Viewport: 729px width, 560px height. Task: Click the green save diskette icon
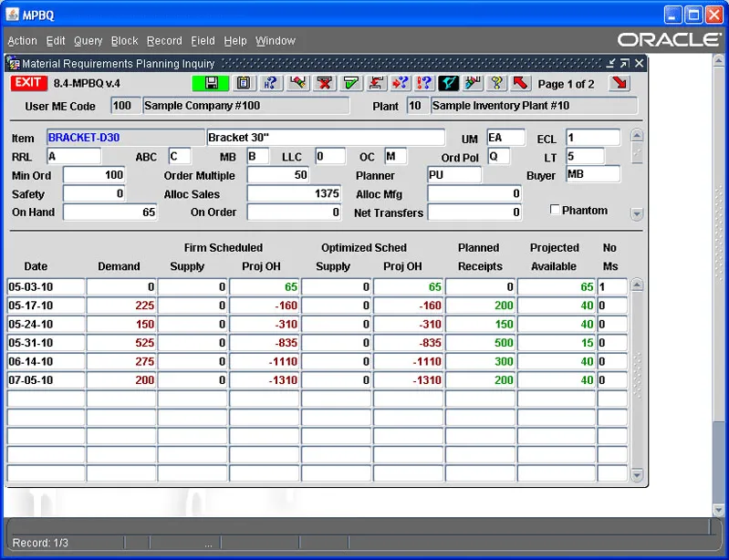211,83
